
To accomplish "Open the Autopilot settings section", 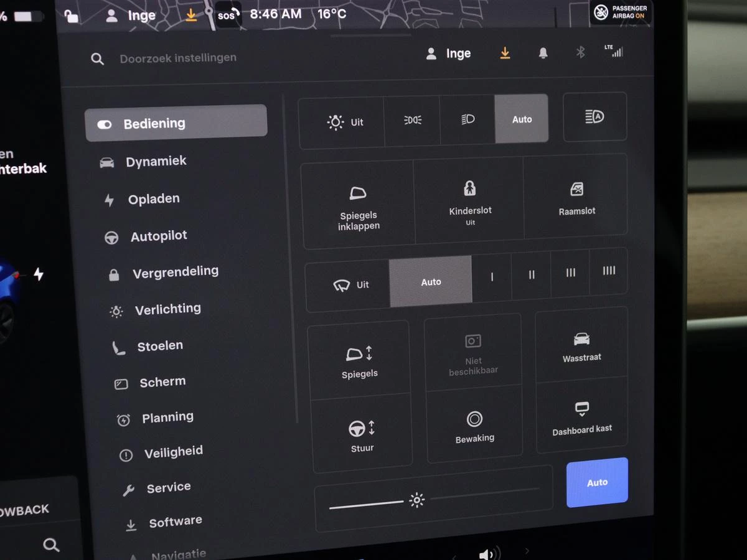I will (x=157, y=236).
